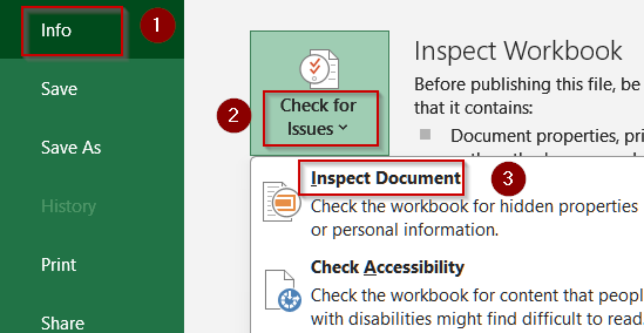Select the greyed-out History entry

[x=68, y=206]
